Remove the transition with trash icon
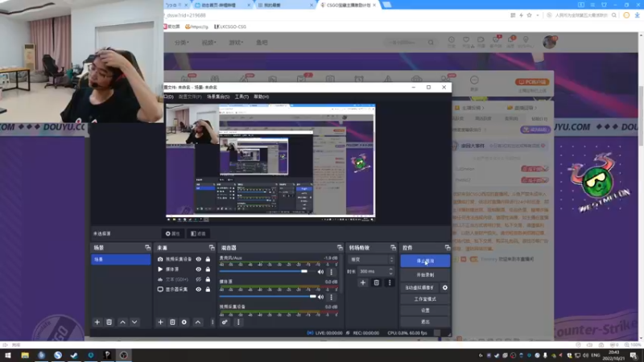 [376, 282]
